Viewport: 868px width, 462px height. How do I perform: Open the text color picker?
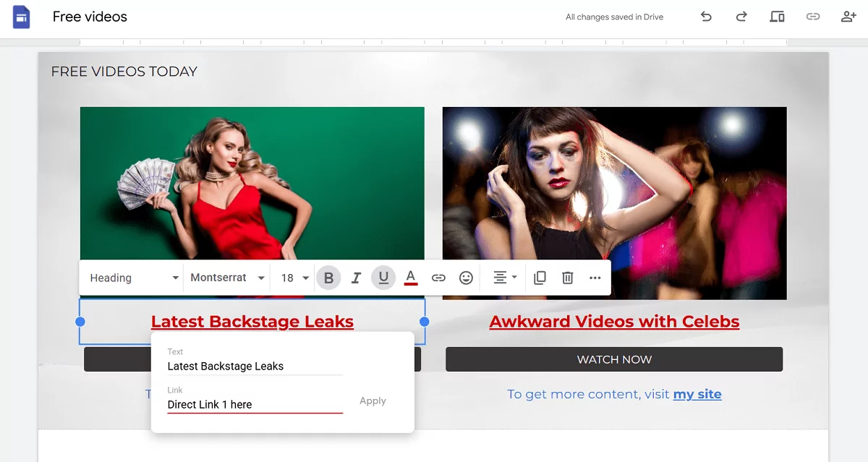click(411, 278)
